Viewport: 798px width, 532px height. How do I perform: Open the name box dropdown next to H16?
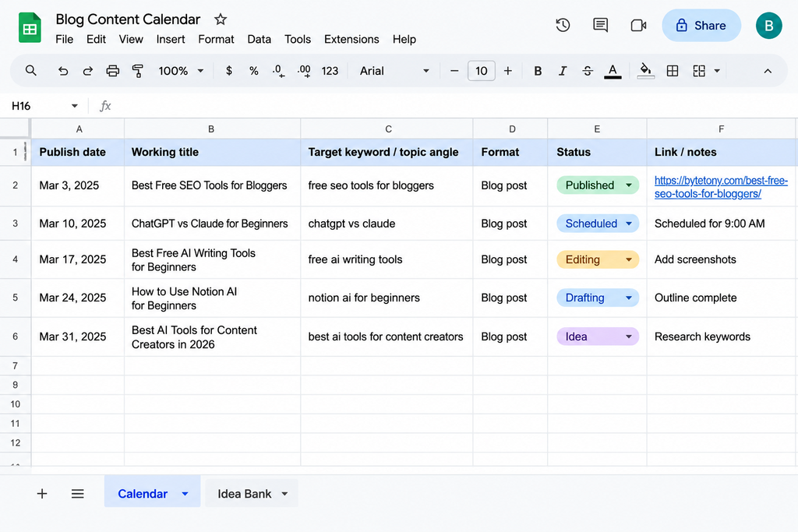pyautogui.click(x=75, y=106)
